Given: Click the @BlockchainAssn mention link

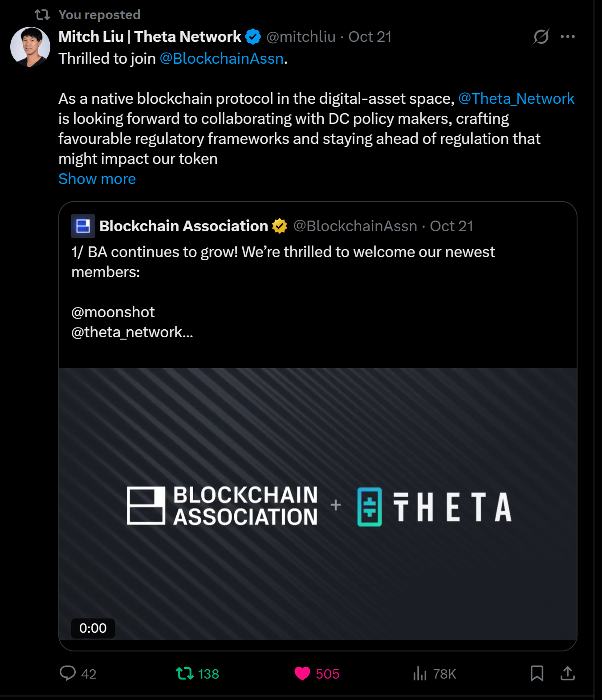Looking at the screenshot, I should pos(222,58).
